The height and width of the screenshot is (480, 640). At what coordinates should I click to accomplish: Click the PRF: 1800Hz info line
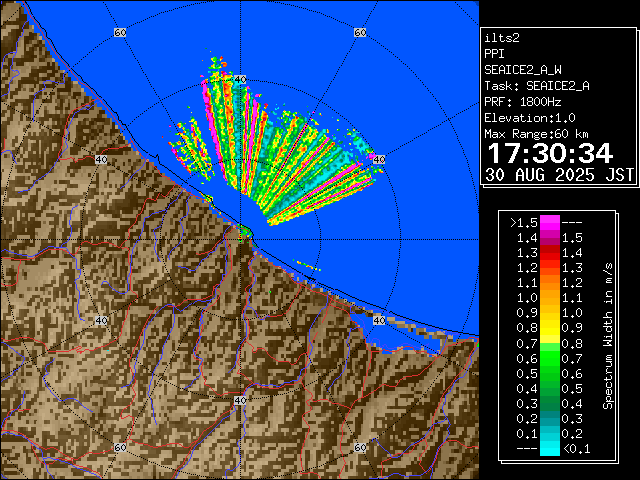pyautogui.click(x=524, y=102)
